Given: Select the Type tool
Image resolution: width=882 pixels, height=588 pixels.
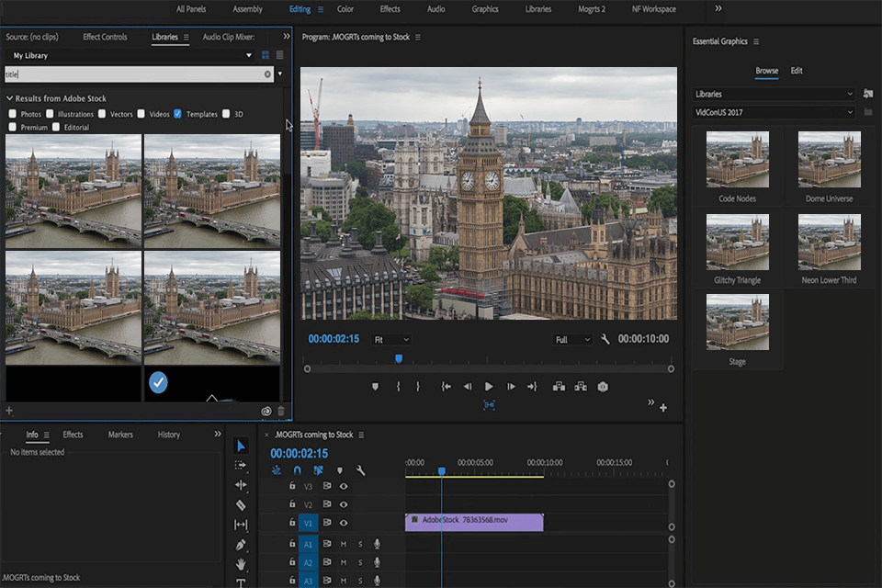Looking at the screenshot, I should pyautogui.click(x=241, y=582).
